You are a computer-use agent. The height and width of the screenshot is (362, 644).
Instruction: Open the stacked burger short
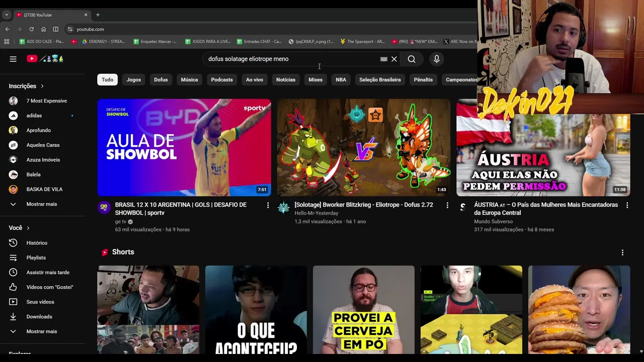(x=579, y=310)
